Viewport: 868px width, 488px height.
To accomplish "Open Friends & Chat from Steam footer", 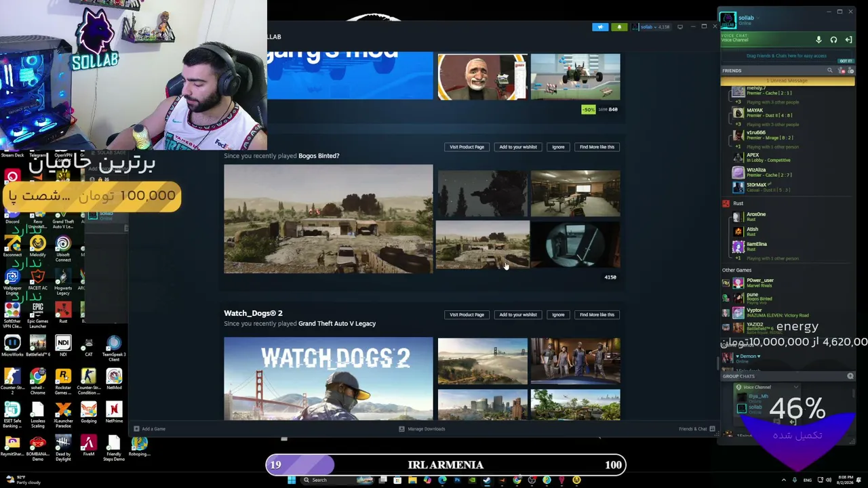I will (x=696, y=429).
